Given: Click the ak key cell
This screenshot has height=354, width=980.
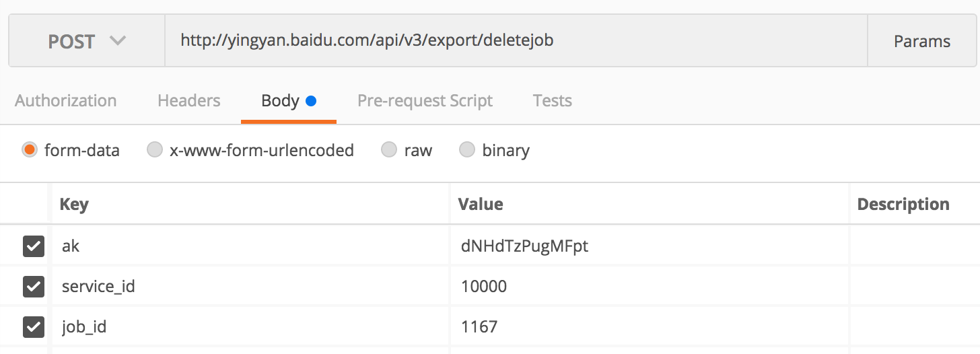Looking at the screenshot, I should (249, 246).
